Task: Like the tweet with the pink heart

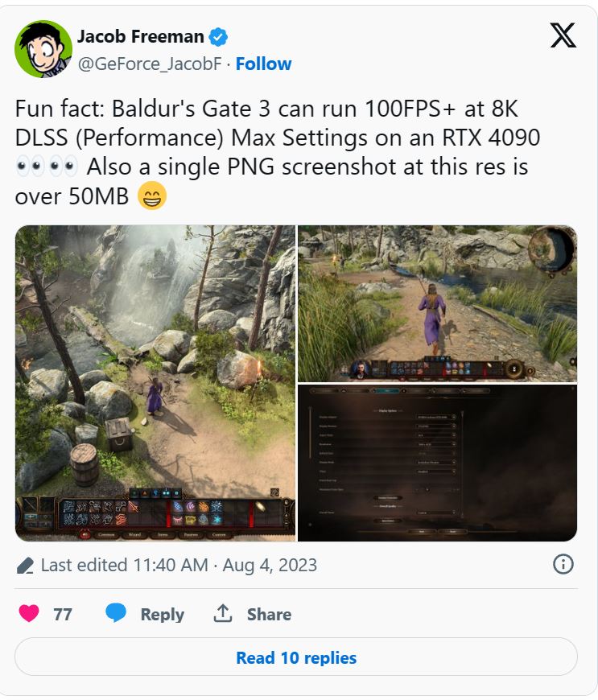Action: click(x=29, y=613)
